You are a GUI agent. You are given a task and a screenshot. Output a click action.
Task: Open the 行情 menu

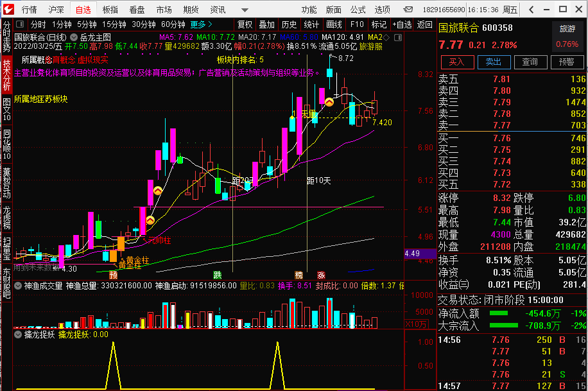click(29, 10)
